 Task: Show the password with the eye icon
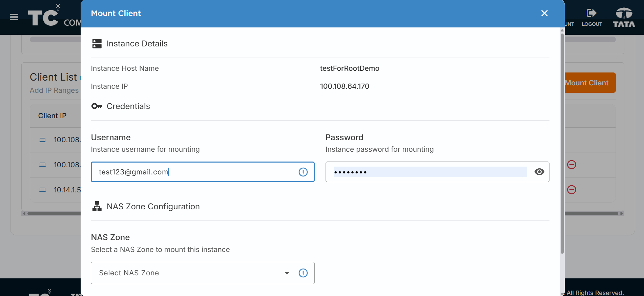click(539, 172)
